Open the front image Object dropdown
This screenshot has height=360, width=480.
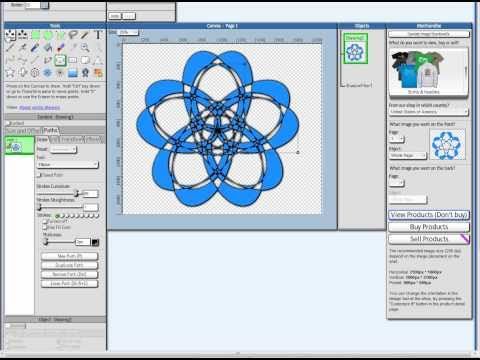click(x=408, y=156)
